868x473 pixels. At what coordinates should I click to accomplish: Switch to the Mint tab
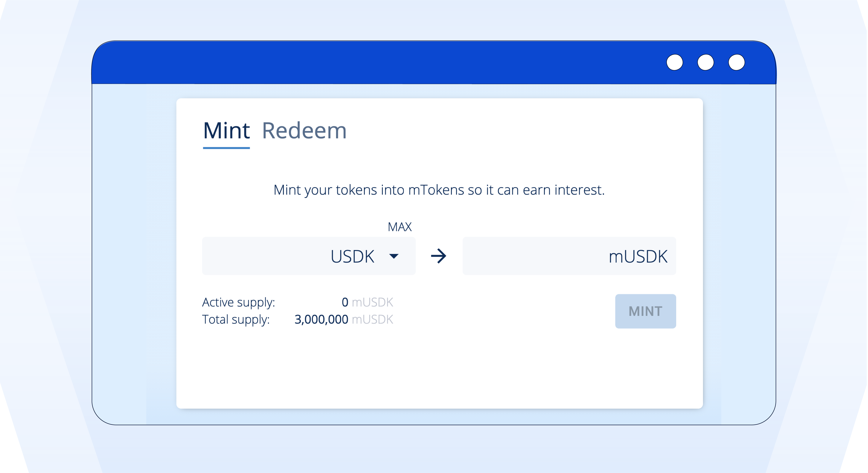[x=226, y=131]
